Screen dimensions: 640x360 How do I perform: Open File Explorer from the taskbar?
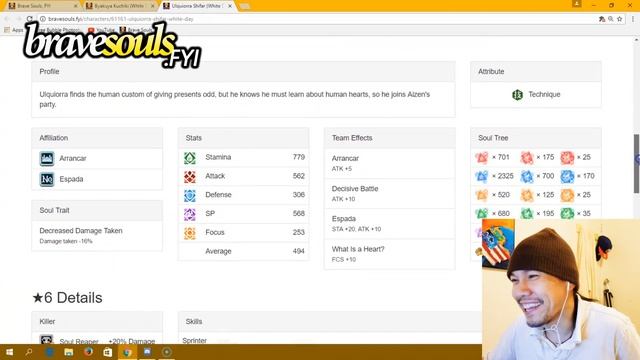[69, 352]
